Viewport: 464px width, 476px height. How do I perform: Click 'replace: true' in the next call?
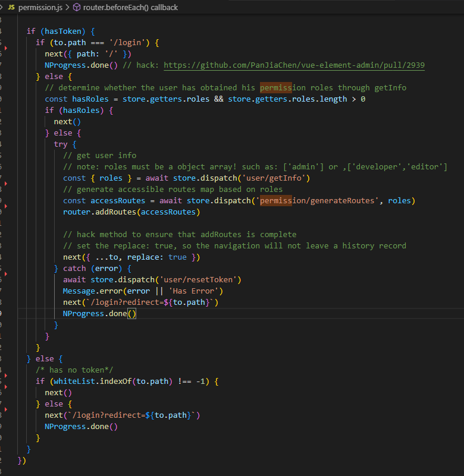coord(157,257)
